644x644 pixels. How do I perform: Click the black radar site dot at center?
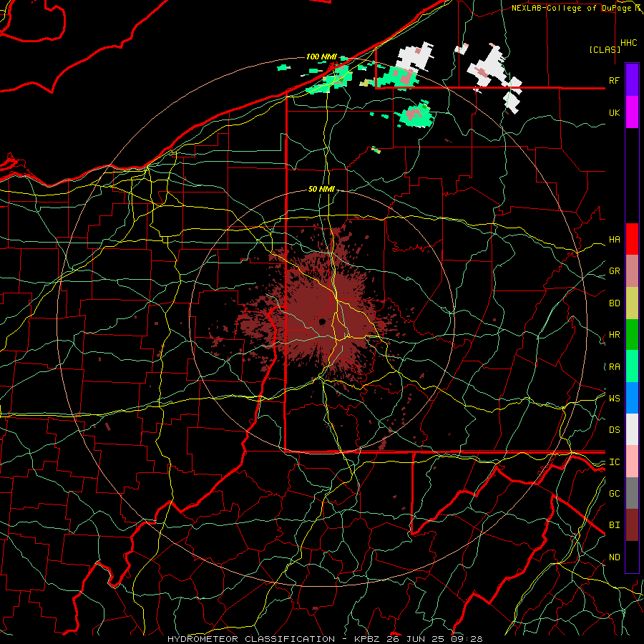[323, 321]
